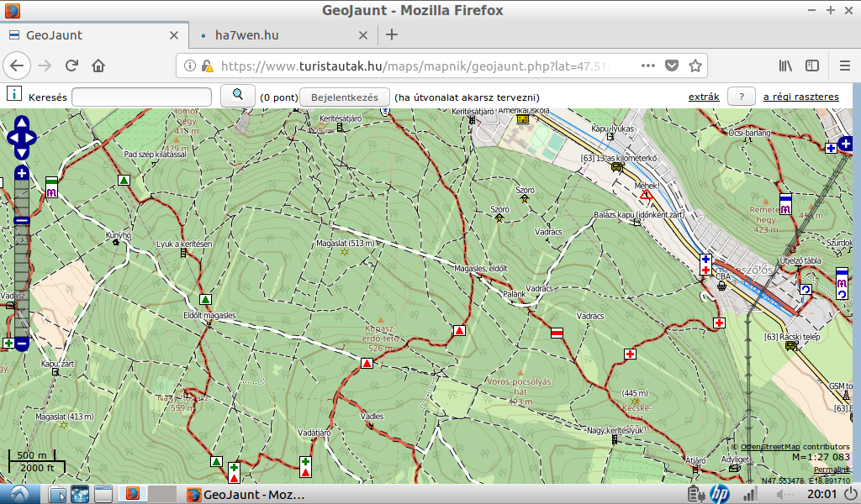Click the map search magnifier button
Screen dimensions: 861x504
237,96
